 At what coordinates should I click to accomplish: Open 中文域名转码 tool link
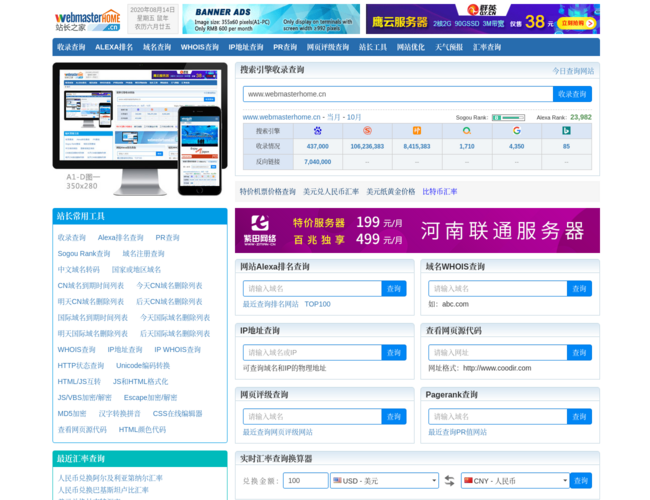click(x=79, y=269)
